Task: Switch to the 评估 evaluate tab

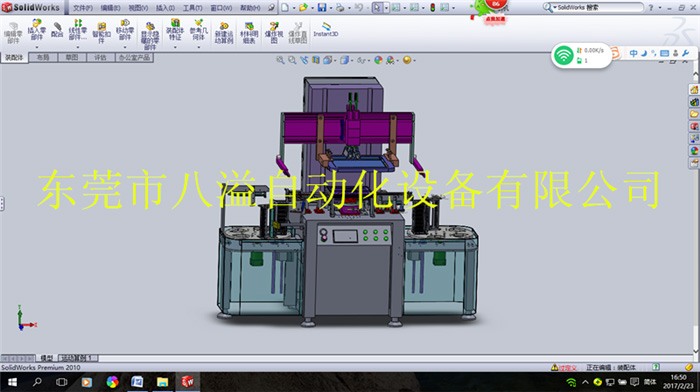Action: (100, 58)
